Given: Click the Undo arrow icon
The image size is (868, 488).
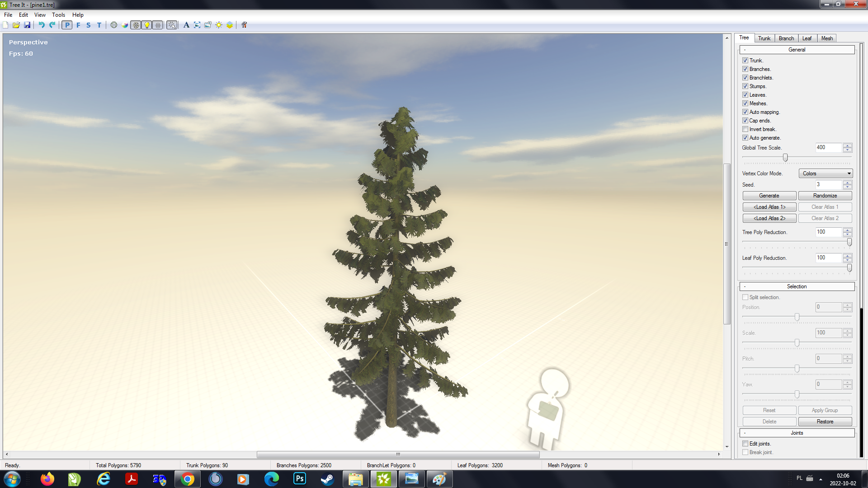Looking at the screenshot, I should point(41,25).
